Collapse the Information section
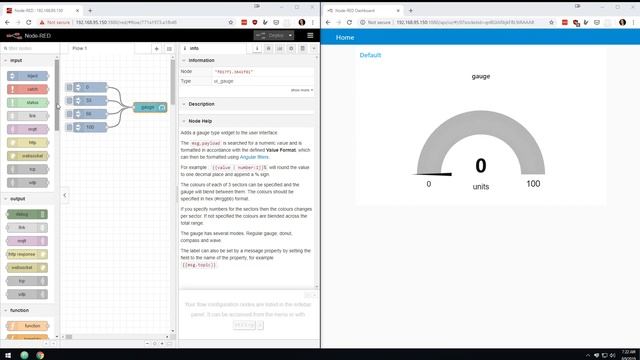640x360 pixels. pos(247,60)
